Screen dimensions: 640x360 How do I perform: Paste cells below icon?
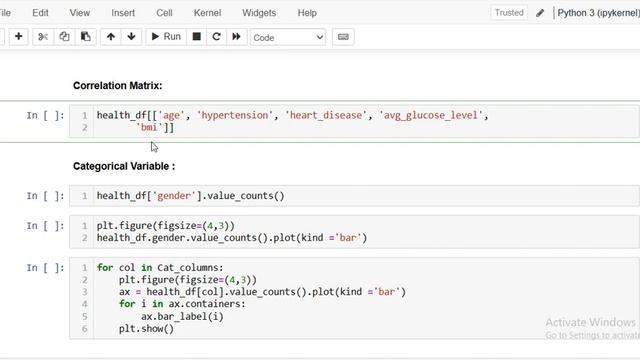coord(85,37)
